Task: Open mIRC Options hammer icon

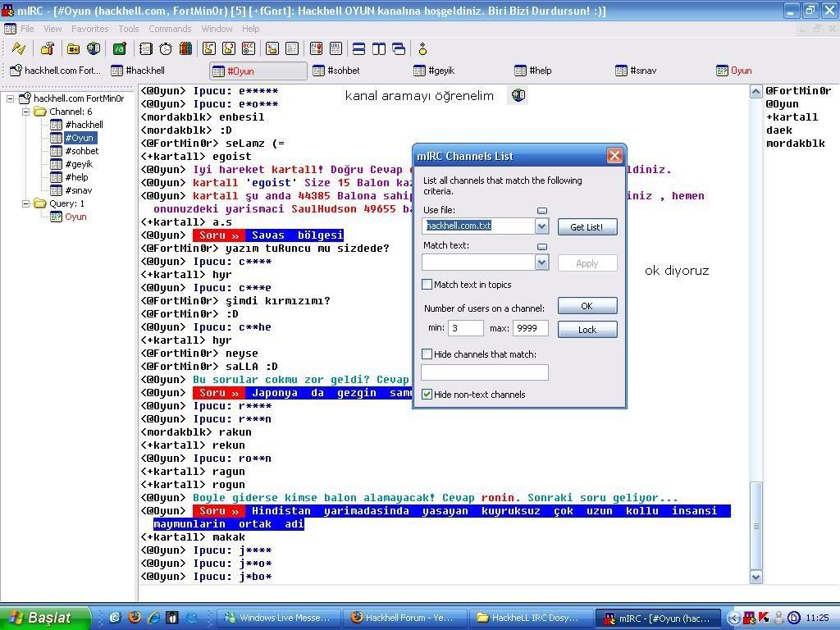Action: [47, 48]
